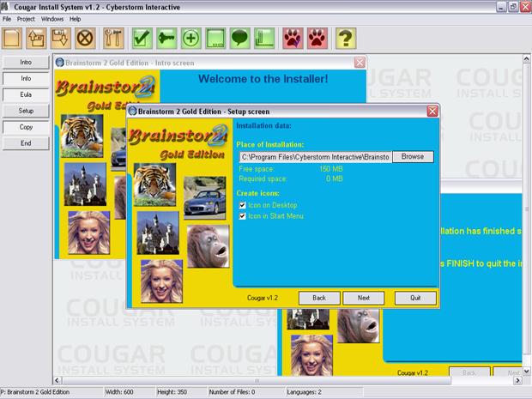Viewport: 532px width, 399px height.
Task: Click the green speech bubble icon
Action: point(240,38)
